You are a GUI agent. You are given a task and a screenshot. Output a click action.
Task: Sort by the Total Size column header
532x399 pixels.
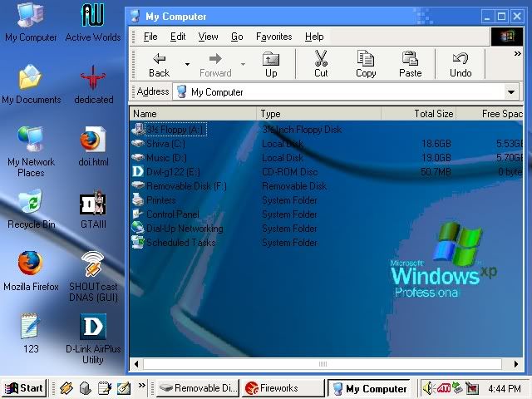coord(419,114)
